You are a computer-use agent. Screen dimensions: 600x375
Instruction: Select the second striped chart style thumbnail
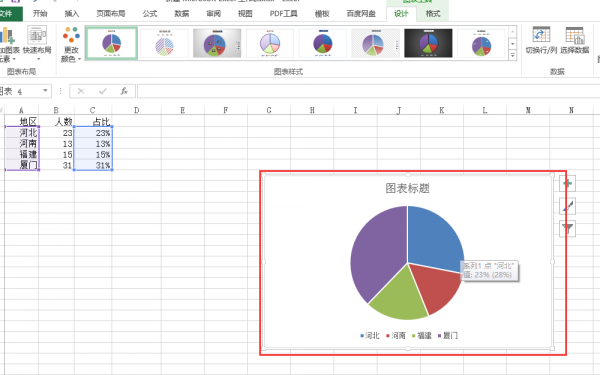click(x=164, y=43)
